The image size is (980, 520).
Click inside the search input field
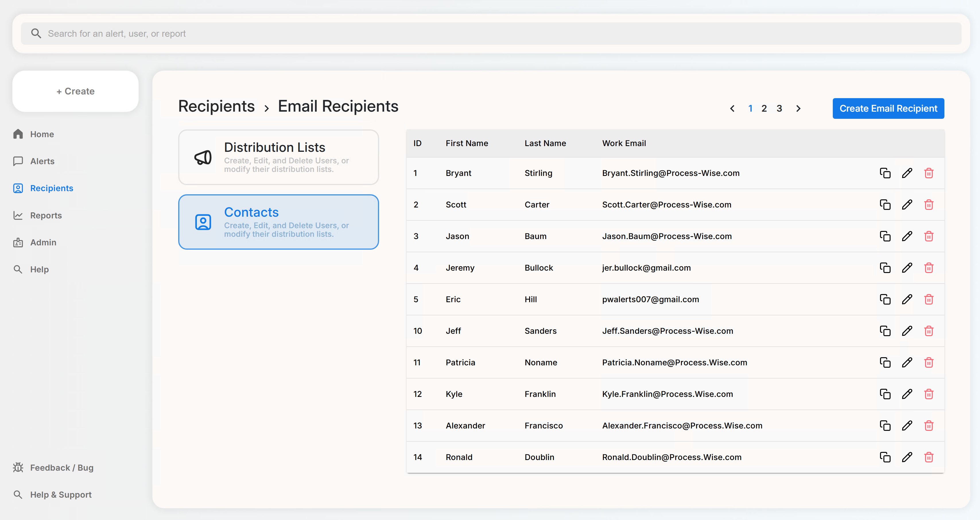266,33
